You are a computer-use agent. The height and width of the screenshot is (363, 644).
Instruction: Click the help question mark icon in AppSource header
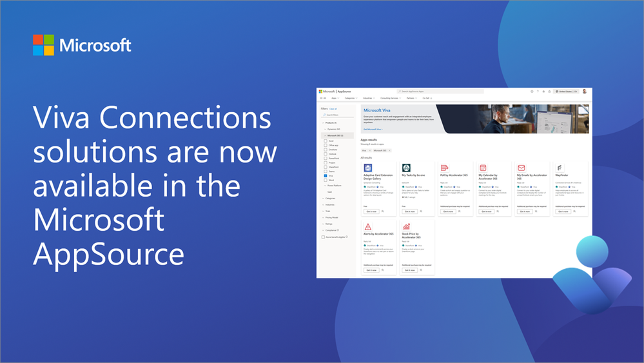538,92
